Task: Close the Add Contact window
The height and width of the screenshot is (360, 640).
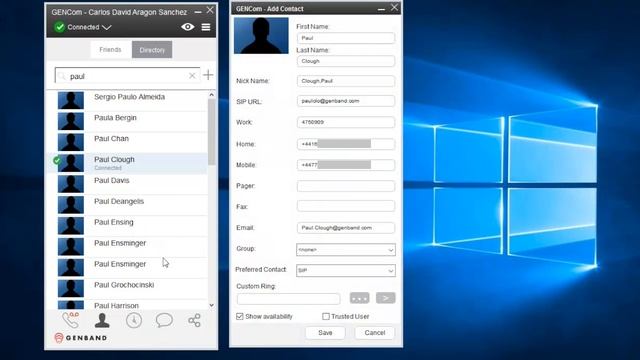Action: pos(394,7)
